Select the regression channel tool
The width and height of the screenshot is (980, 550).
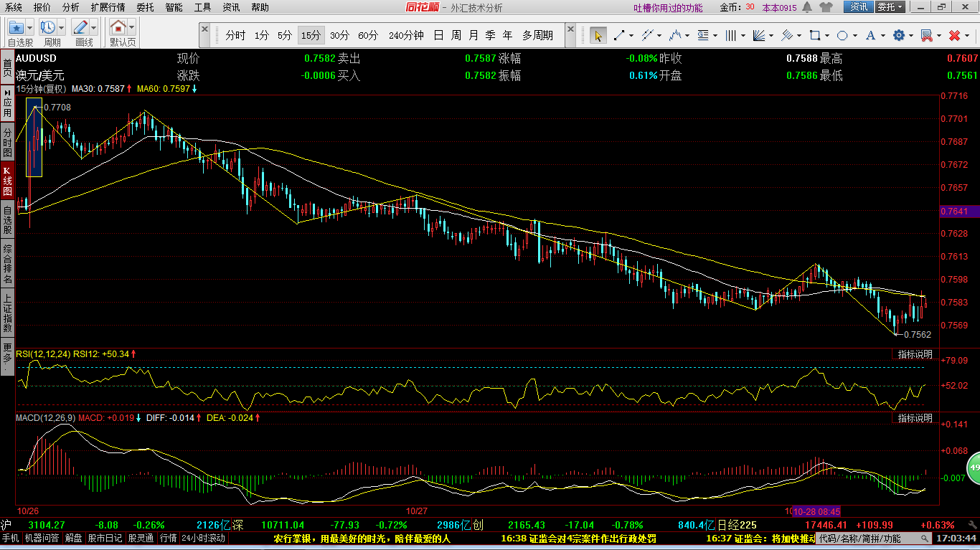pos(787,35)
